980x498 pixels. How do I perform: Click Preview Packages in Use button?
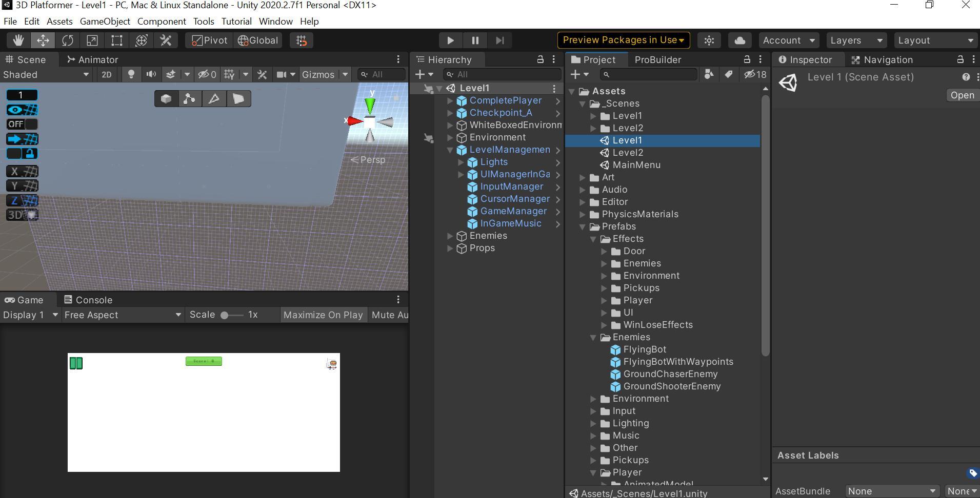click(x=623, y=40)
